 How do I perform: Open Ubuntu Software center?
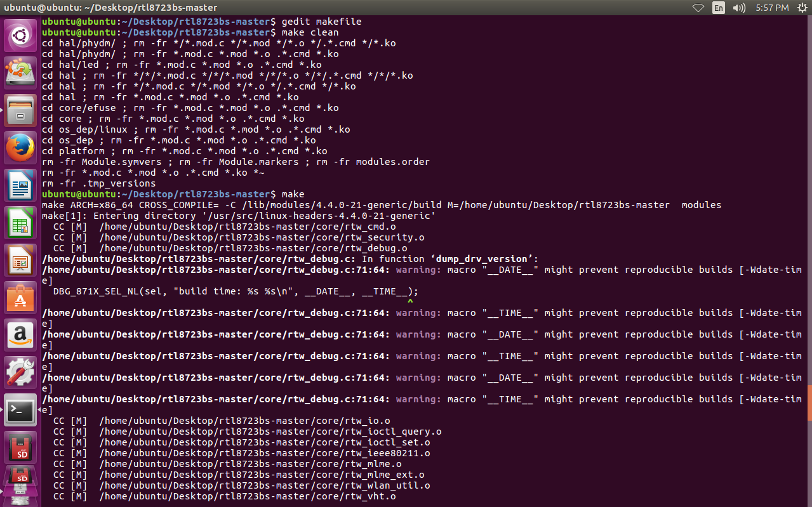[x=21, y=298]
